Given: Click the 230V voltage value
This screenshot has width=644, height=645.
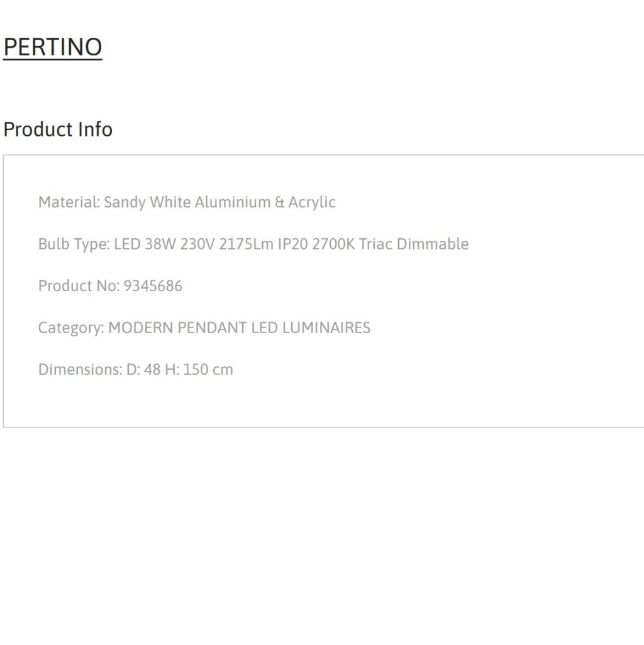Looking at the screenshot, I should tap(197, 244).
